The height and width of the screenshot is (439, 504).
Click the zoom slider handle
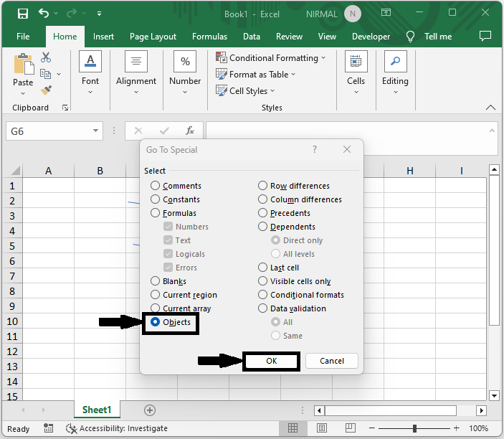[x=414, y=428]
